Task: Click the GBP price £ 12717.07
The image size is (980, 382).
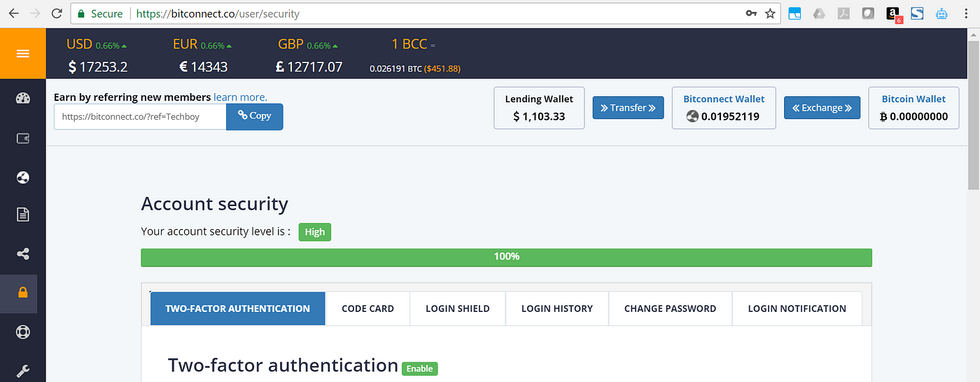Action: (309, 67)
